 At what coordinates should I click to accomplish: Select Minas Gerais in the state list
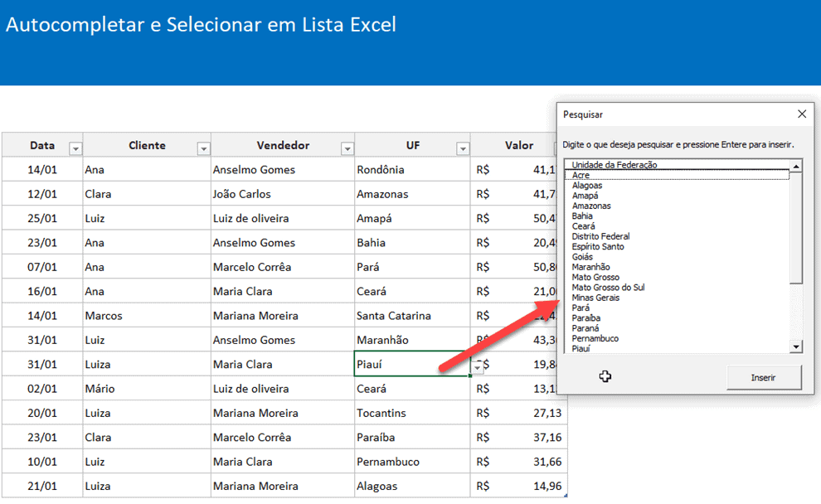(595, 298)
